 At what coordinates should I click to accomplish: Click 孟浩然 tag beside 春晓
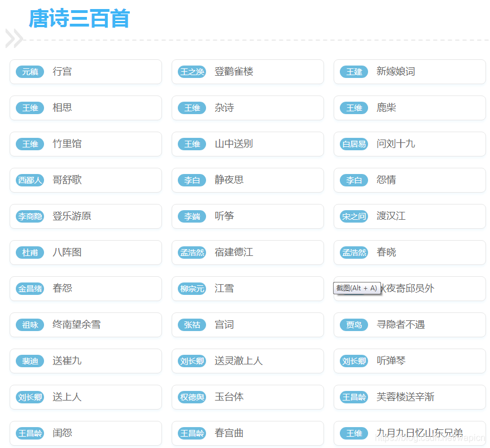354,253
